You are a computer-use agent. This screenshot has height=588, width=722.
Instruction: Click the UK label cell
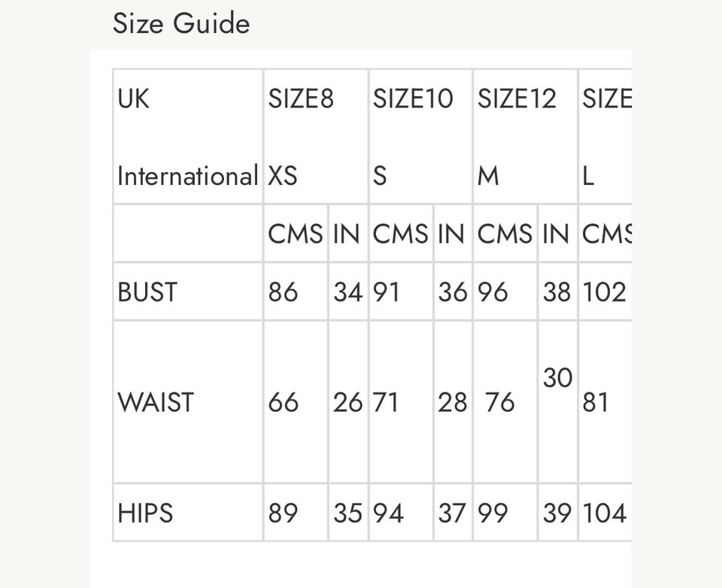tap(134, 99)
